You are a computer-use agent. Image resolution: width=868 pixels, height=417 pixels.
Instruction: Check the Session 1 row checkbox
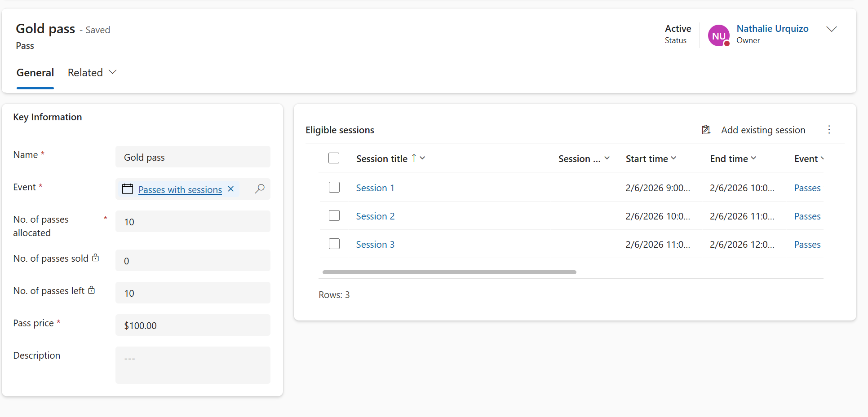[334, 187]
